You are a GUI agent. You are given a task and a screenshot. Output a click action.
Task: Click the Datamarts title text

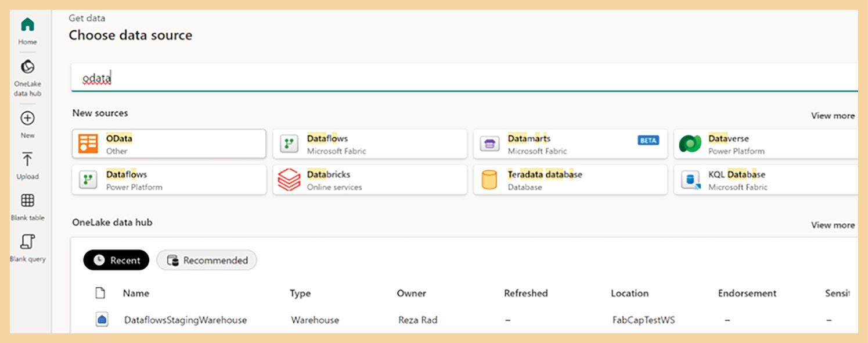(x=529, y=138)
